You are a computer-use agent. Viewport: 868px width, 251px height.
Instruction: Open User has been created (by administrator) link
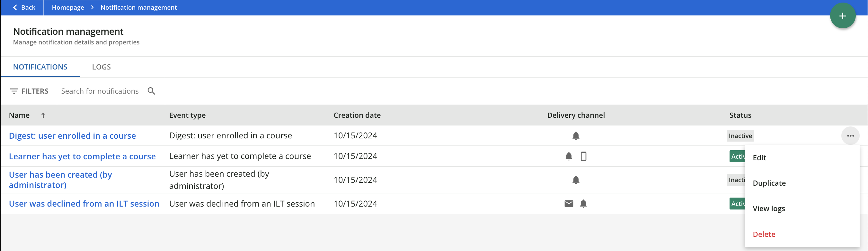click(x=60, y=180)
